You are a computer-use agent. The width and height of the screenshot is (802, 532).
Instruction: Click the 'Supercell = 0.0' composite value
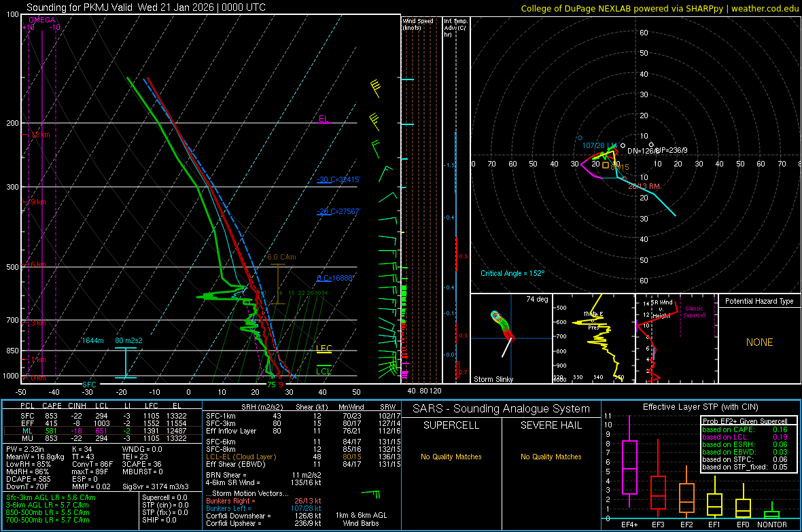point(164,497)
